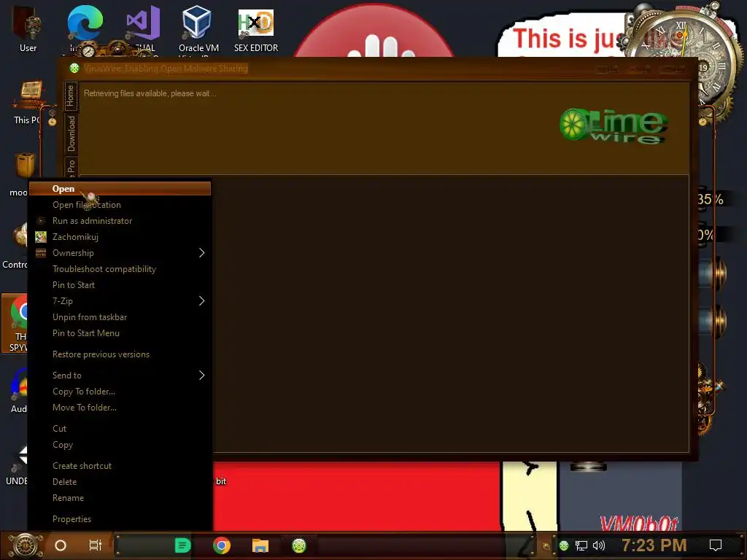Select Create shortcut
Image resolution: width=747 pixels, height=560 pixels.
coord(120,466)
